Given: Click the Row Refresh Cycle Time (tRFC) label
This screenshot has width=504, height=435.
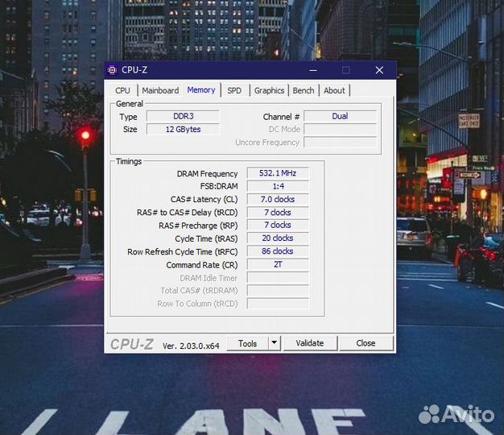Looking at the screenshot, I should [183, 252].
